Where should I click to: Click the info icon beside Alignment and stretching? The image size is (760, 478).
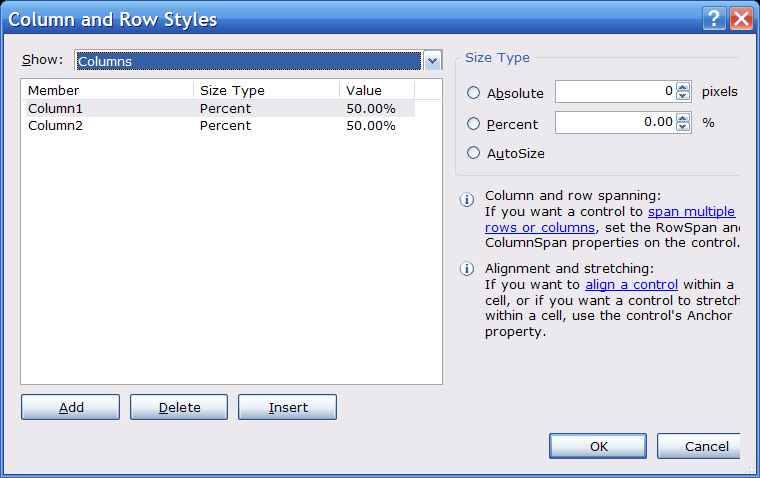pyautogui.click(x=466, y=271)
